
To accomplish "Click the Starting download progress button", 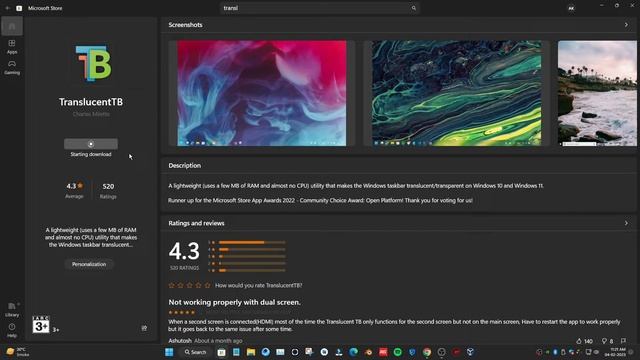I will coord(91,144).
